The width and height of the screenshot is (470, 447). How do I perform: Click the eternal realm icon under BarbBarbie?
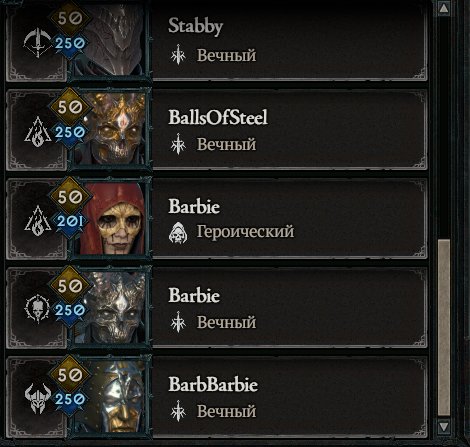click(178, 411)
